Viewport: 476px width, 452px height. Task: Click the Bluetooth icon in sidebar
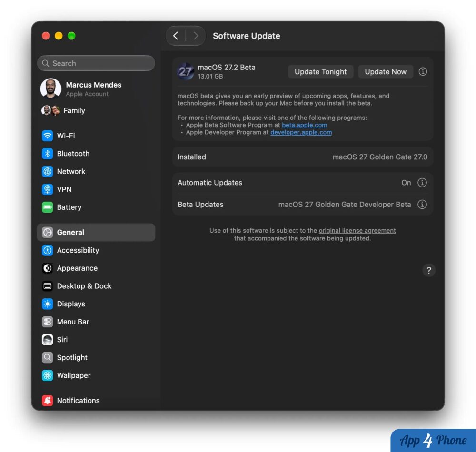tap(47, 154)
